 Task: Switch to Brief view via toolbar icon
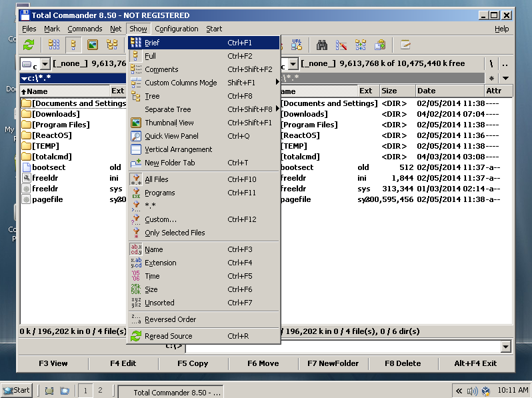[54, 45]
